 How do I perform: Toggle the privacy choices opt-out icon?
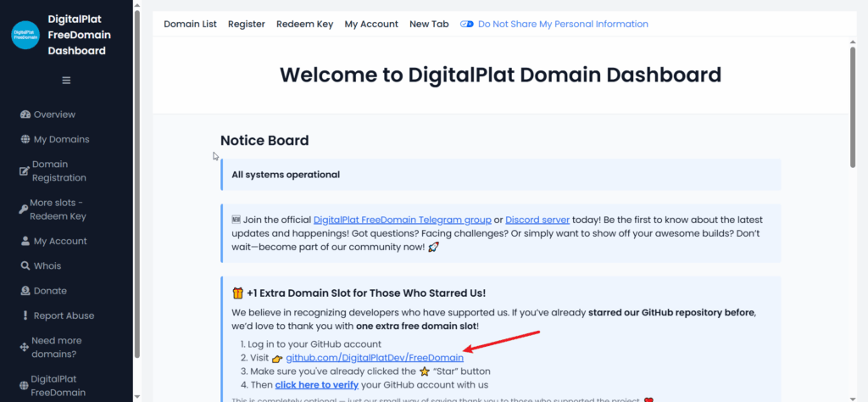466,25
